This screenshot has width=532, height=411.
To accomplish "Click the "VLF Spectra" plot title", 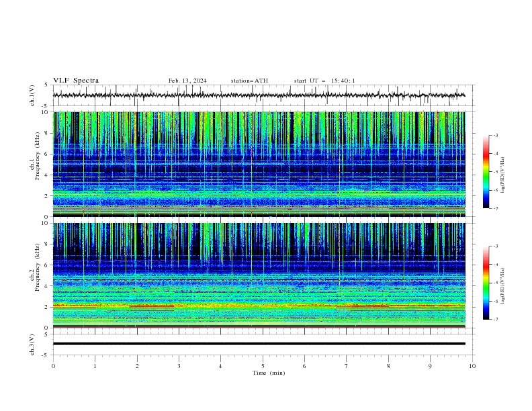I will point(76,81).
